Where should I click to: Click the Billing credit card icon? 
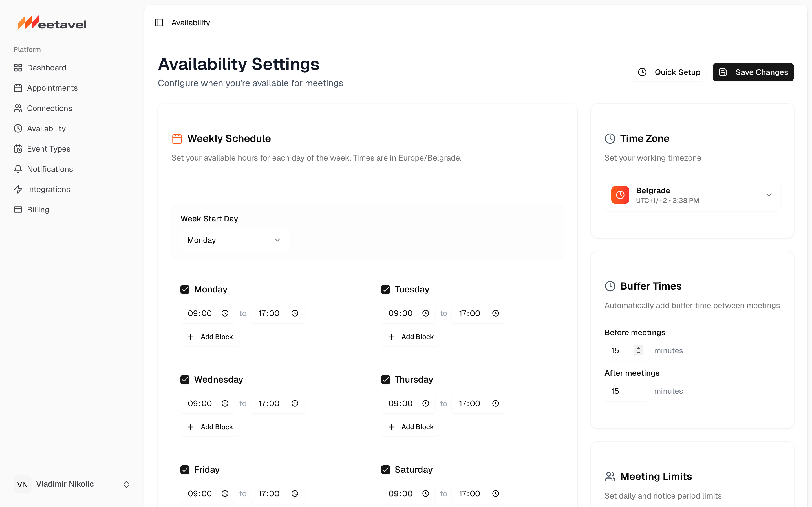[x=18, y=210]
